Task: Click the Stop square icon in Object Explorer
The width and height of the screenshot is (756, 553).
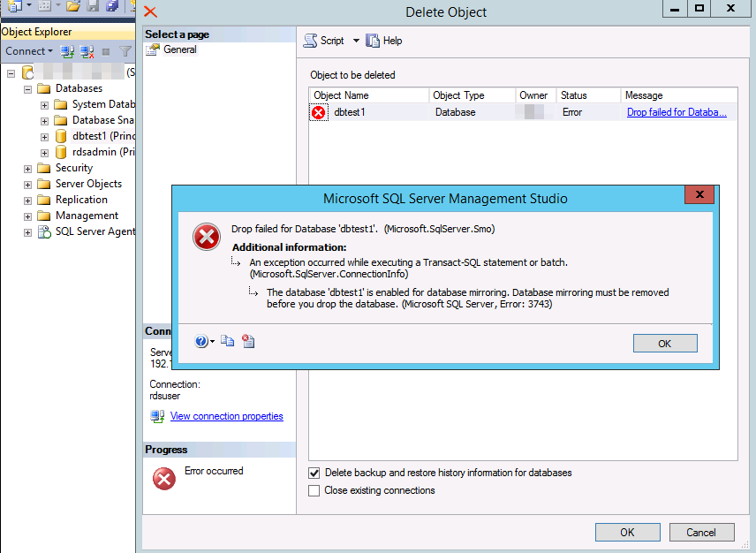Action: coord(106,51)
